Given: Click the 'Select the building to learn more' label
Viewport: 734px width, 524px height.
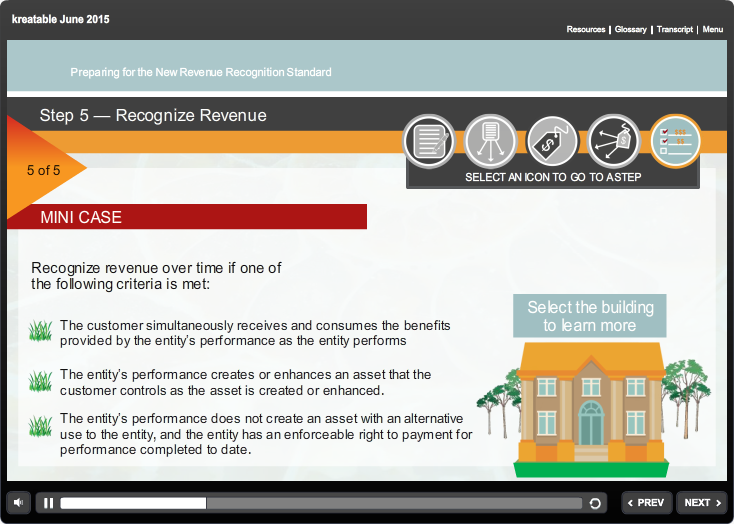Looking at the screenshot, I should click(590, 316).
